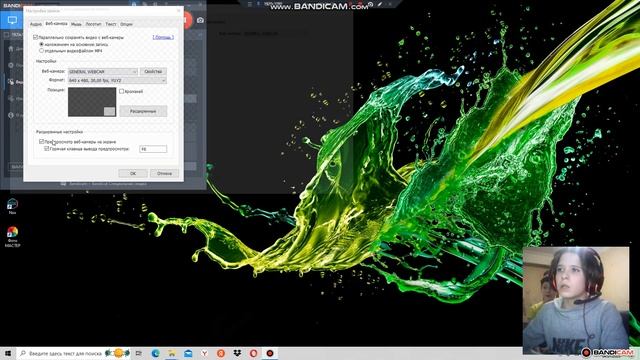The height and width of the screenshot is (360, 640).
Task: Open the webcam device dropdown
Action: click(x=103, y=71)
